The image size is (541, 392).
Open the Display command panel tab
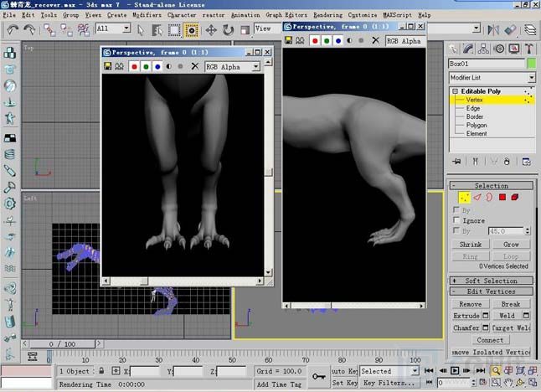[x=514, y=49]
